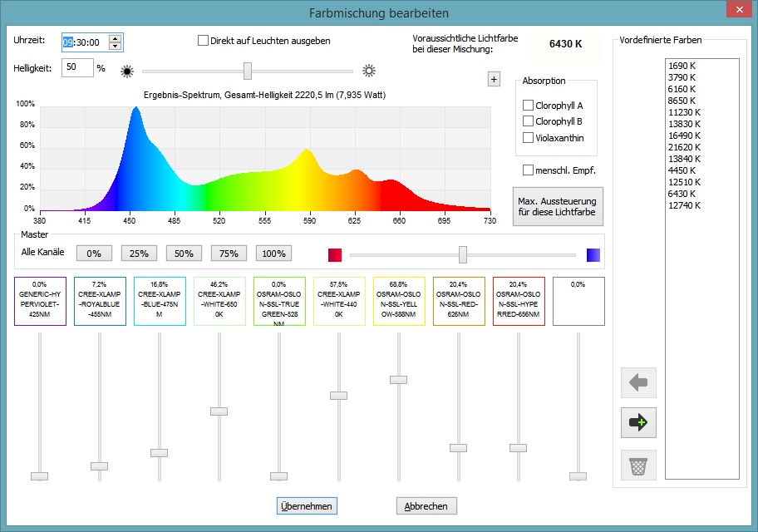Click the blue color balance square
The height and width of the screenshot is (532, 758).
click(x=593, y=254)
